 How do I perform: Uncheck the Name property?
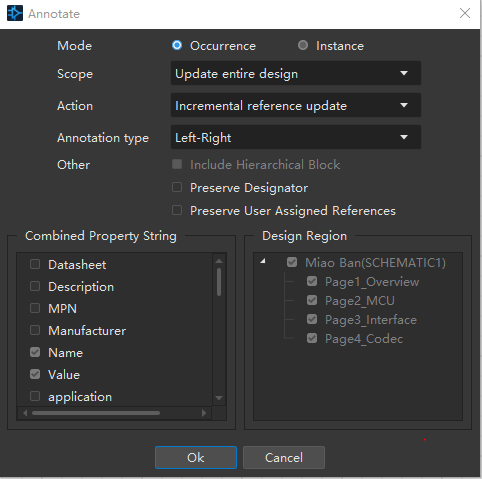[x=35, y=352]
